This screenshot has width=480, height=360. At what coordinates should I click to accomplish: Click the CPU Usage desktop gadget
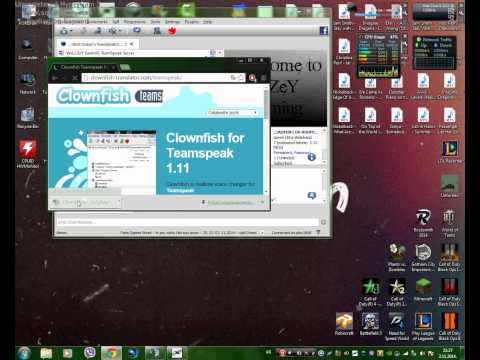click(378, 56)
